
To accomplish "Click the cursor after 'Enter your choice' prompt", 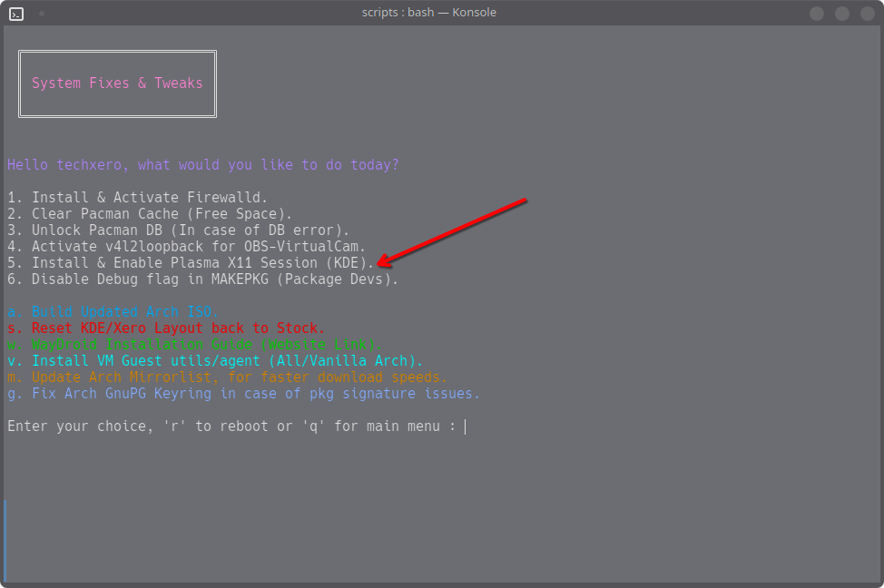I will (465, 426).
